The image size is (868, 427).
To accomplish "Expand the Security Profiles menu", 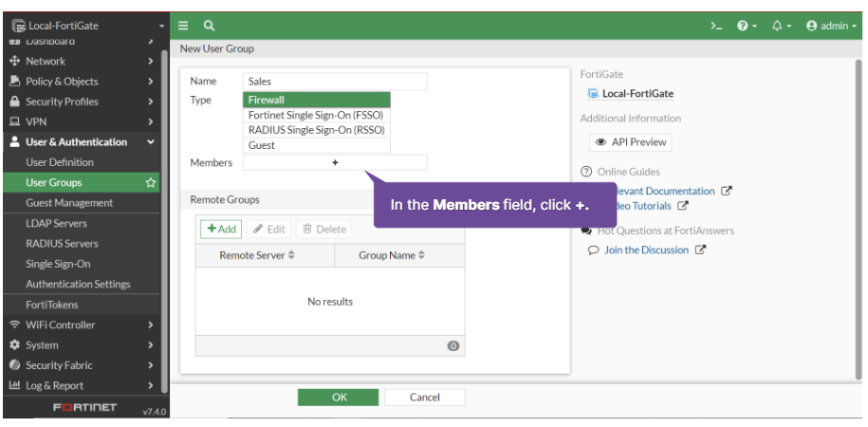I will [82, 102].
